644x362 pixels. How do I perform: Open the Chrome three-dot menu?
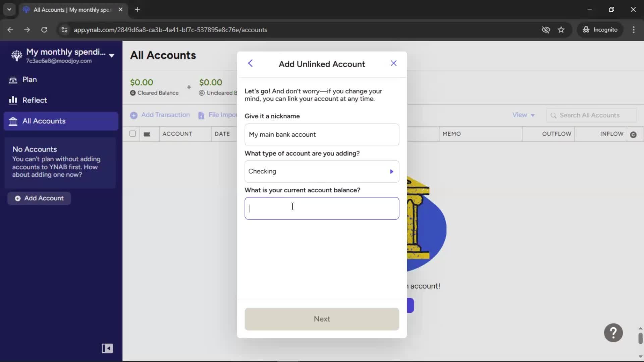634,29
